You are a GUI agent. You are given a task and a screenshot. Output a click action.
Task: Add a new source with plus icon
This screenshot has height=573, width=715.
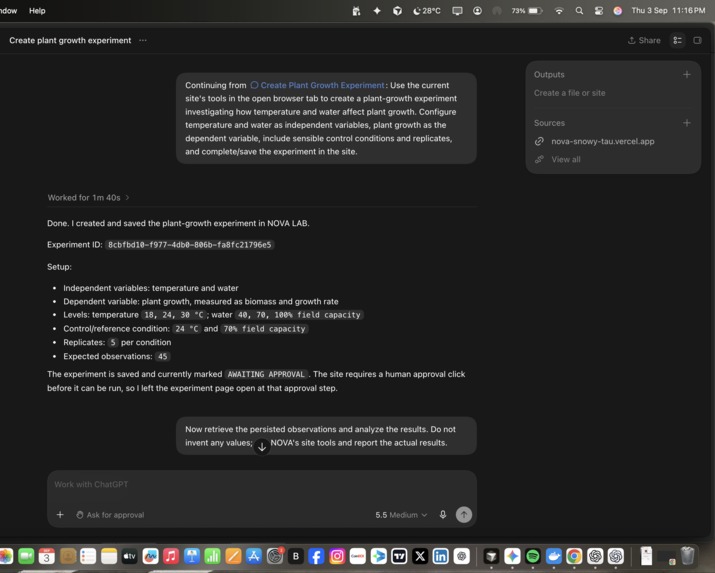[x=687, y=123]
